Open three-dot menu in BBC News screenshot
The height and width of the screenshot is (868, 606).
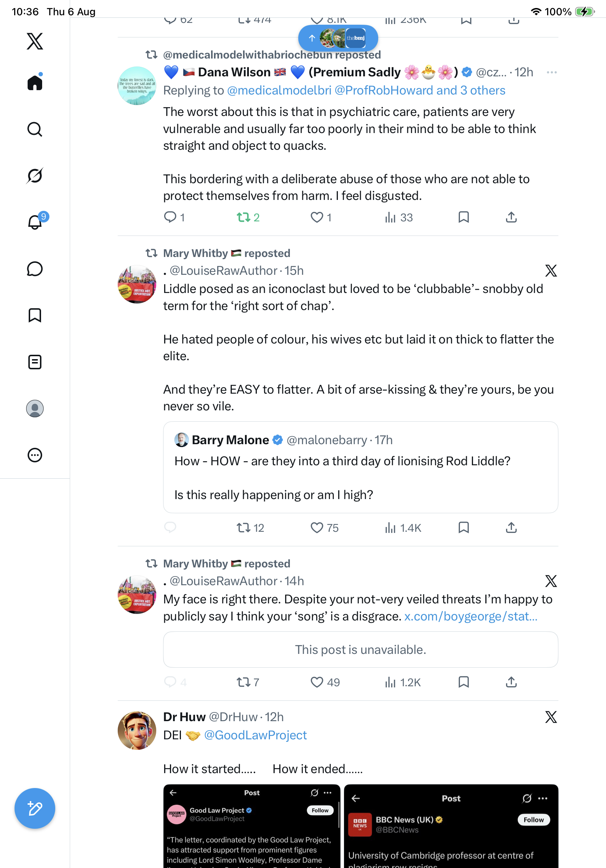tap(543, 798)
